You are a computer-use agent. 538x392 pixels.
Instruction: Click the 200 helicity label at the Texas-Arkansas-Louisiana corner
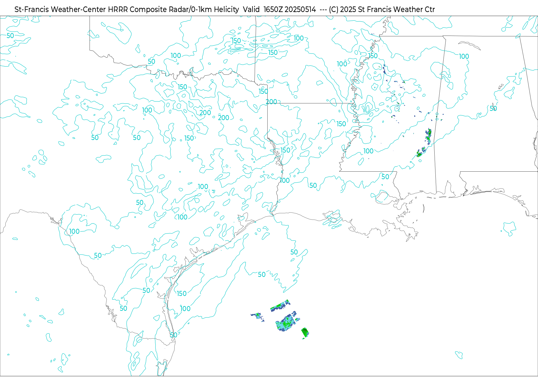click(x=271, y=102)
